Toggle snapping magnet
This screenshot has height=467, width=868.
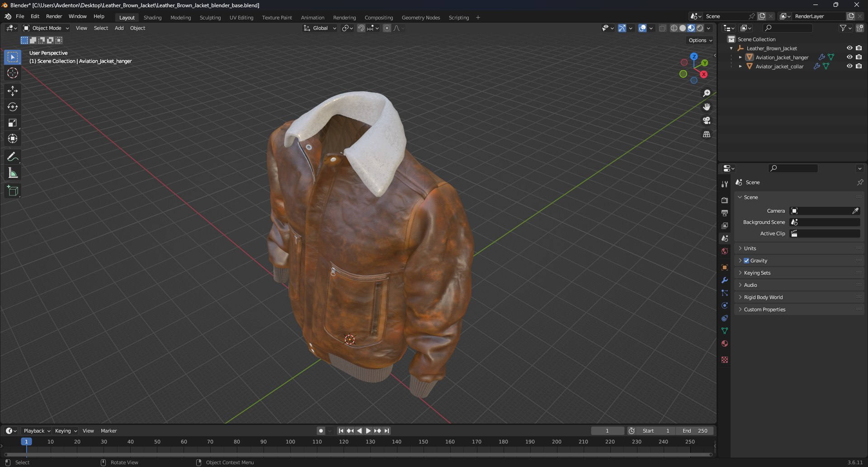(x=361, y=28)
